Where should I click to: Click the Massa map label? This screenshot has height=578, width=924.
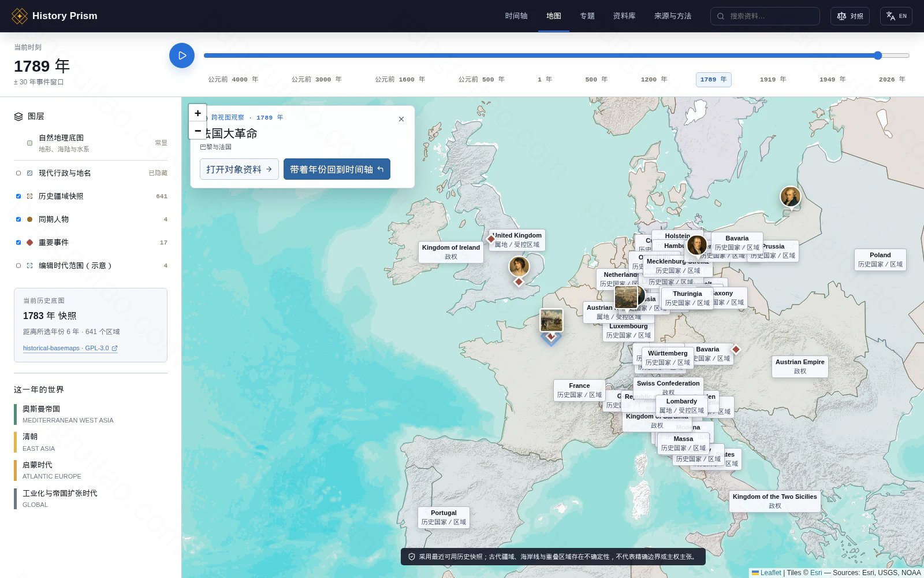683,443
